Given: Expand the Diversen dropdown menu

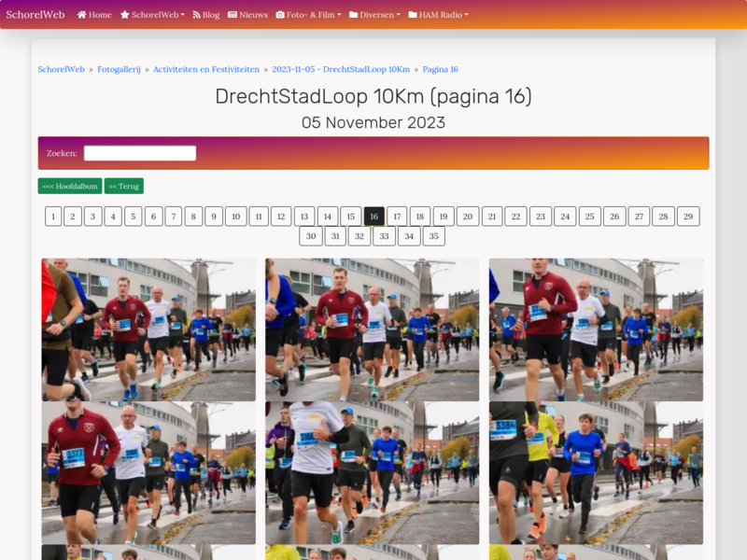Looking at the screenshot, I should point(375,15).
